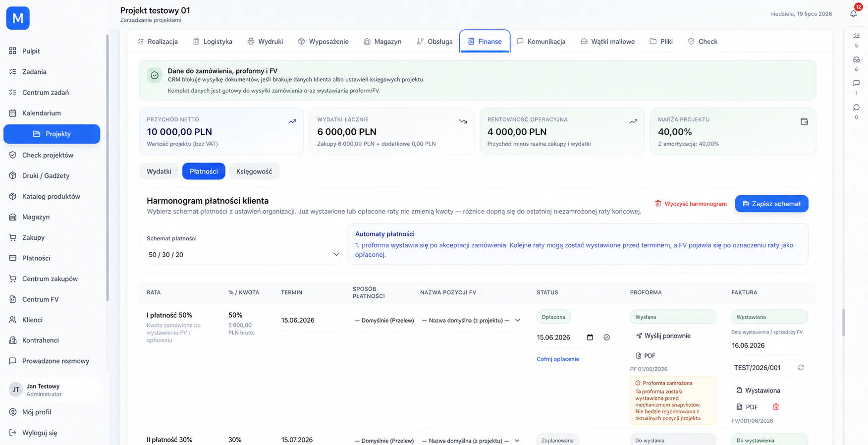Open the Check tab
The height and width of the screenshot is (445, 868).
pos(703,42)
